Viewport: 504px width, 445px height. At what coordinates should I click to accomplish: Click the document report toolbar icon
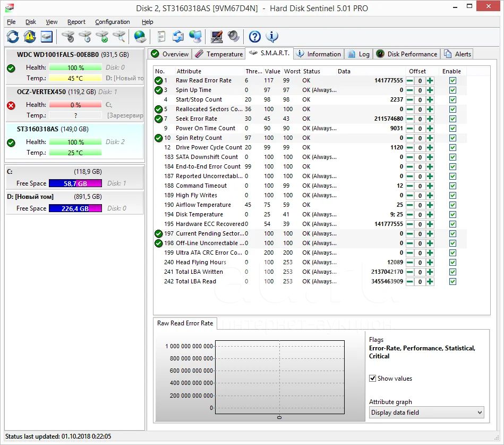click(x=161, y=36)
